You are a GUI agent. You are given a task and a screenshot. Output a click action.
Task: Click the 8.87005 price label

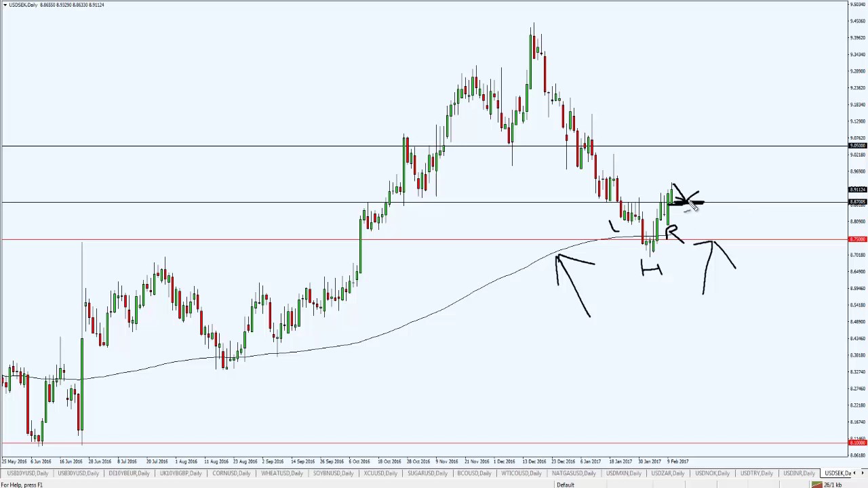click(858, 202)
